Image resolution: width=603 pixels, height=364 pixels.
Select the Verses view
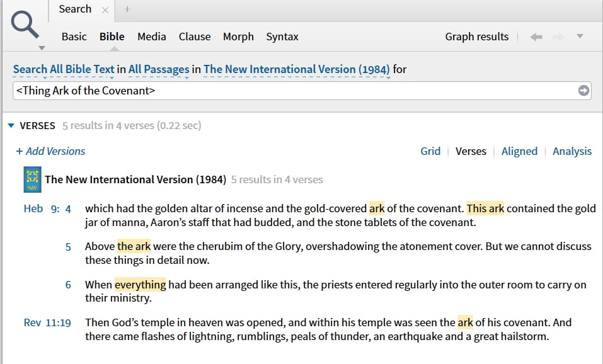point(471,151)
